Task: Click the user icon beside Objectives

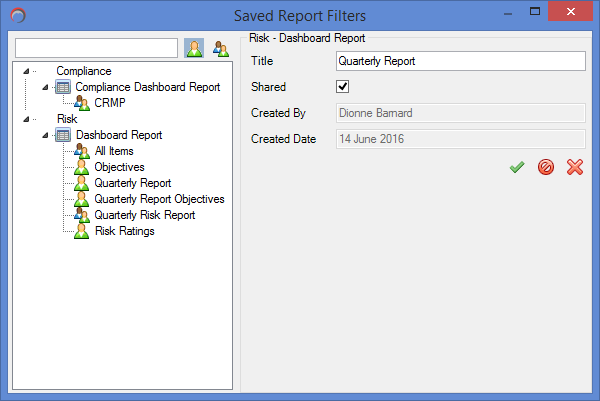Action: click(82, 167)
